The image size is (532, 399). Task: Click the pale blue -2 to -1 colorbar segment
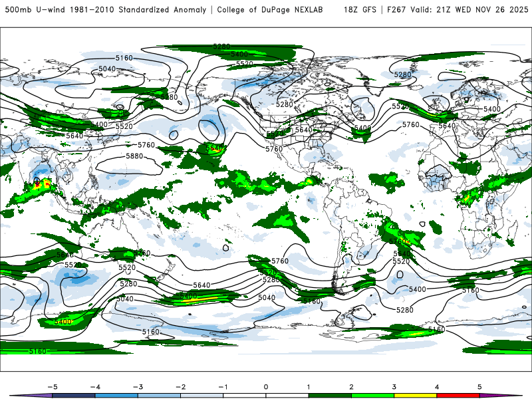(202, 396)
